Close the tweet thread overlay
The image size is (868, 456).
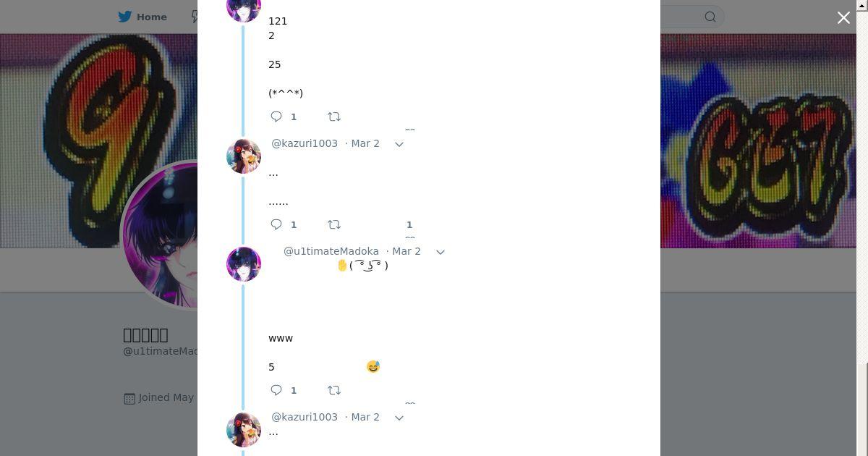[843, 17]
